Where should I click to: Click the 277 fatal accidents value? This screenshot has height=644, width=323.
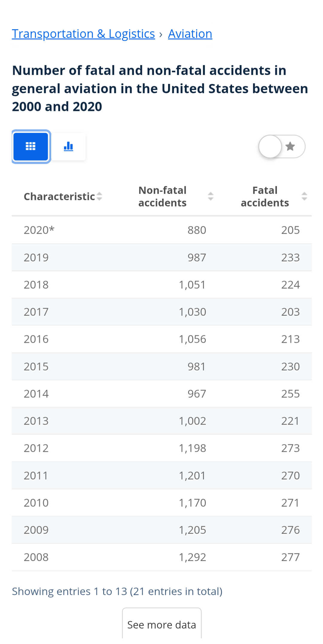(290, 557)
